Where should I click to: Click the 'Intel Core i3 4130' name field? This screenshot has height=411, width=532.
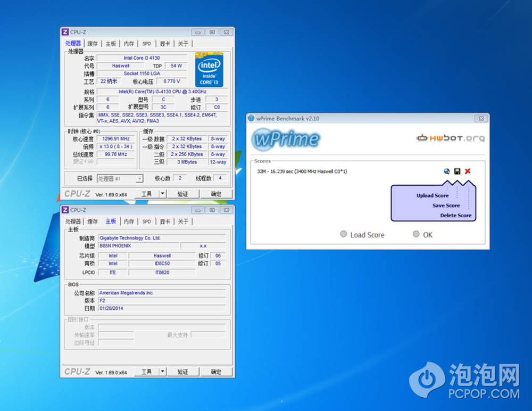[x=142, y=57]
